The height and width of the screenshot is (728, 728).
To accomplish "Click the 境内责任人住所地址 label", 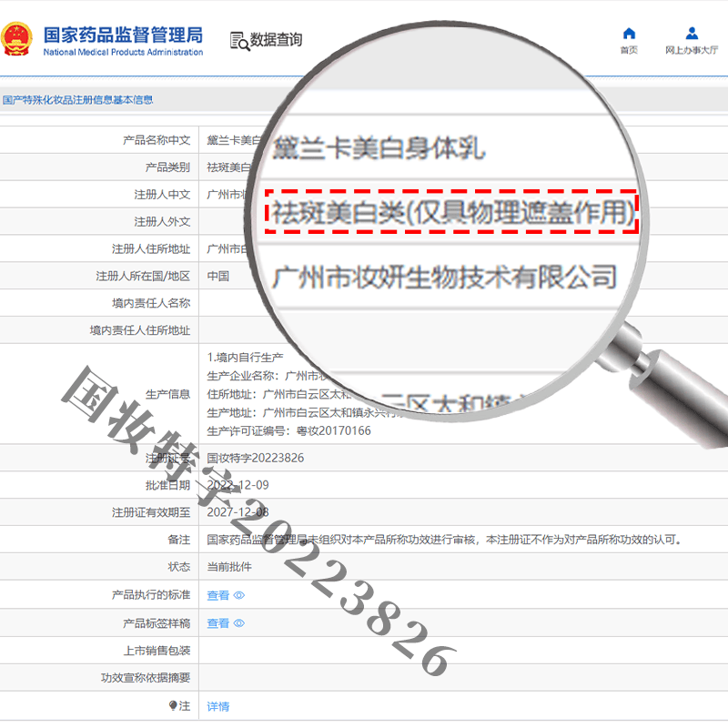I will point(140,330).
